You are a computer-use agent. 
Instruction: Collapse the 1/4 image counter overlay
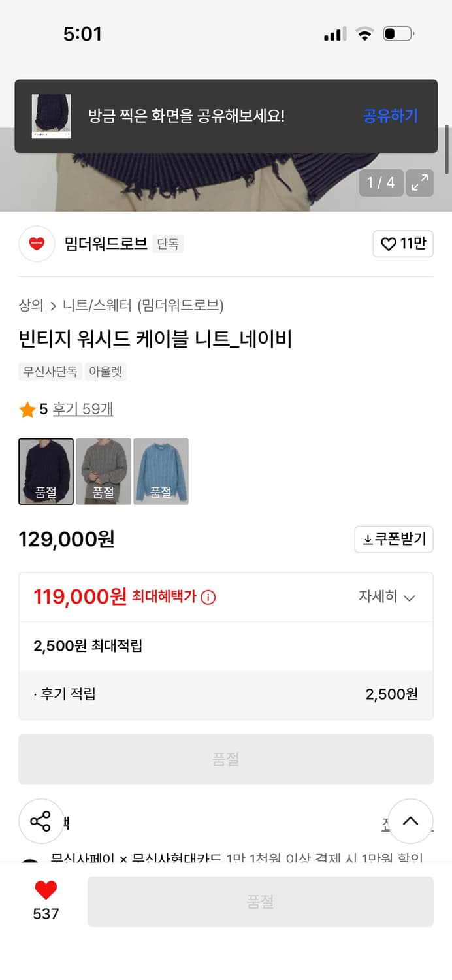(381, 183)
